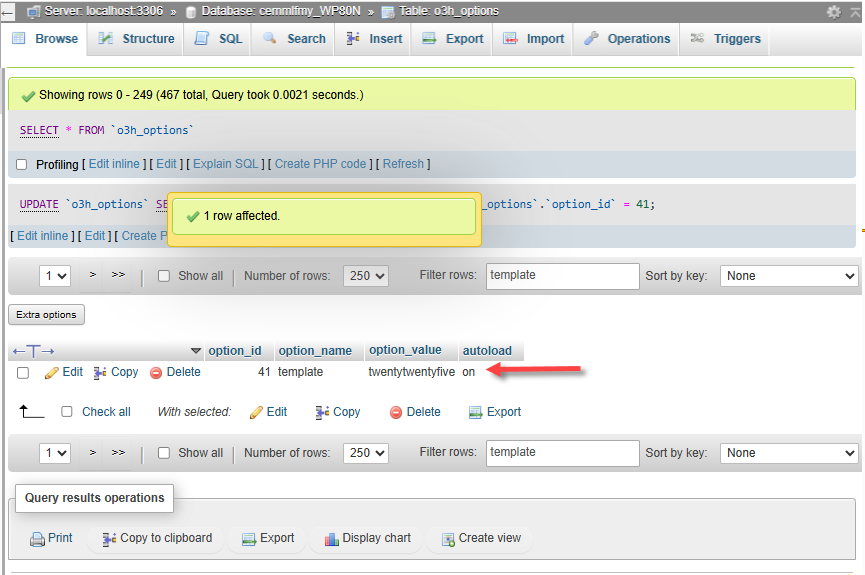Focus the top Filter rows input
The image size is (865, 575).
click(563, 275)
